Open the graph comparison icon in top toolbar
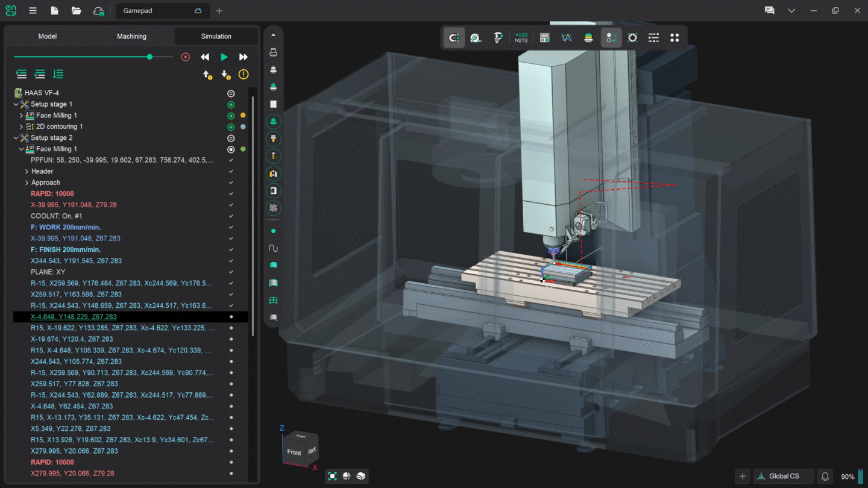868x488 pixels. coord(566,37)
